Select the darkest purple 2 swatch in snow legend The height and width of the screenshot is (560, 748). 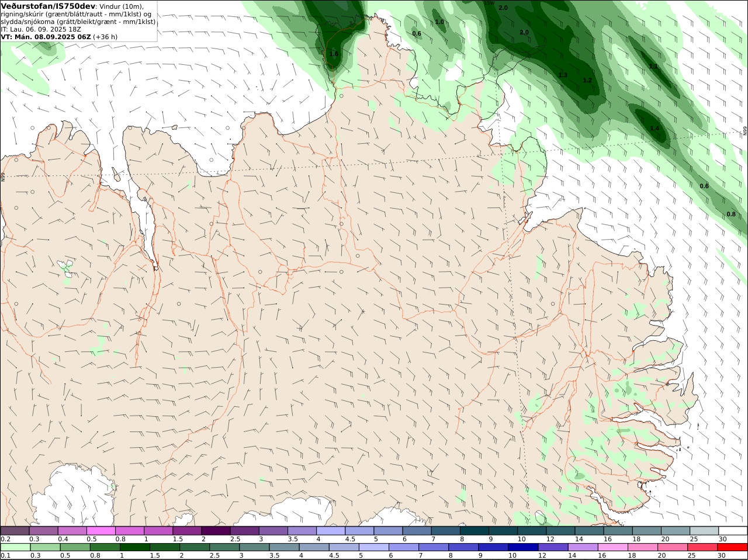click(216, 530)
